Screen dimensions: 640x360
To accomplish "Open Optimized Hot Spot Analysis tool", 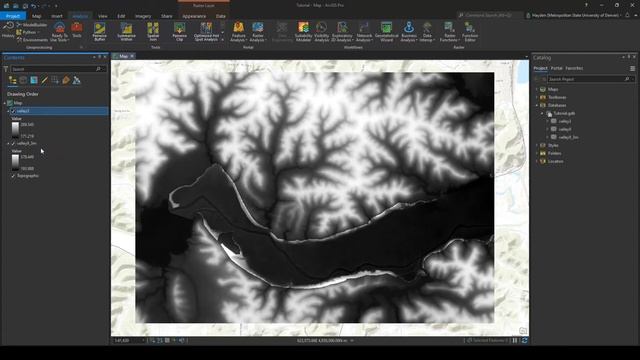I will (x=206, y=32).
